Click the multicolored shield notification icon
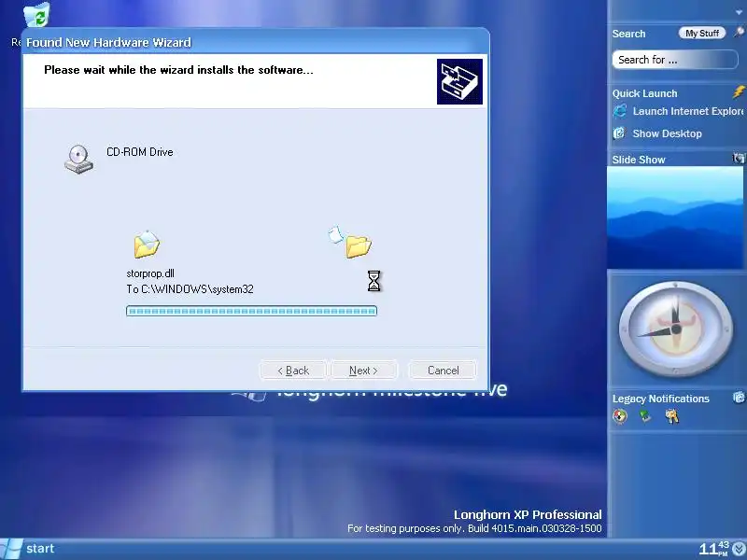 620,416
